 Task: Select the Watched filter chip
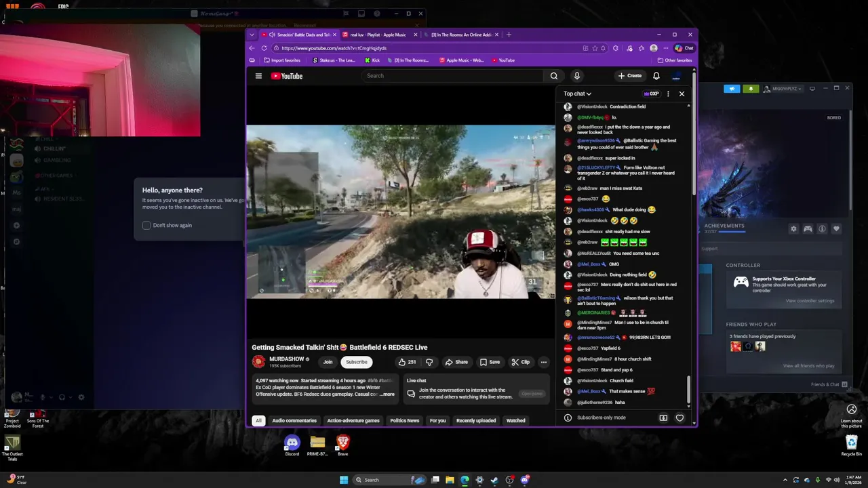515,420
